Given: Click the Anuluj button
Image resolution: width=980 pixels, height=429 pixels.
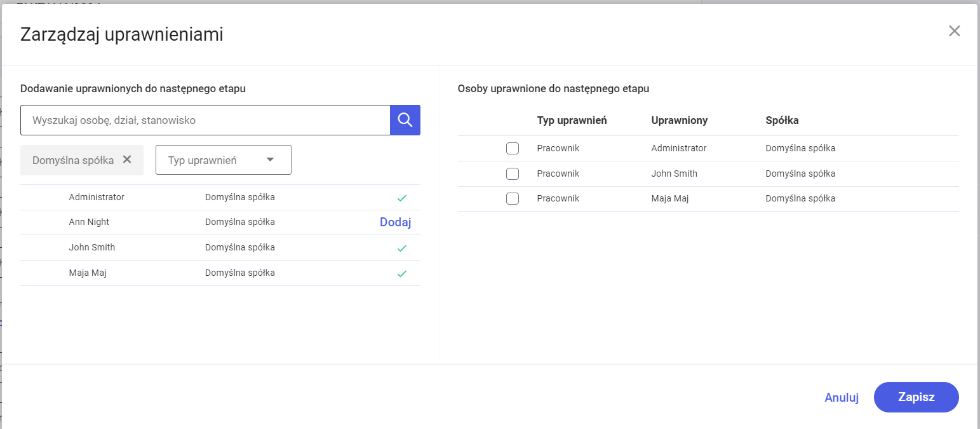Looking at the screenshot, I should [x=841, y=398].
